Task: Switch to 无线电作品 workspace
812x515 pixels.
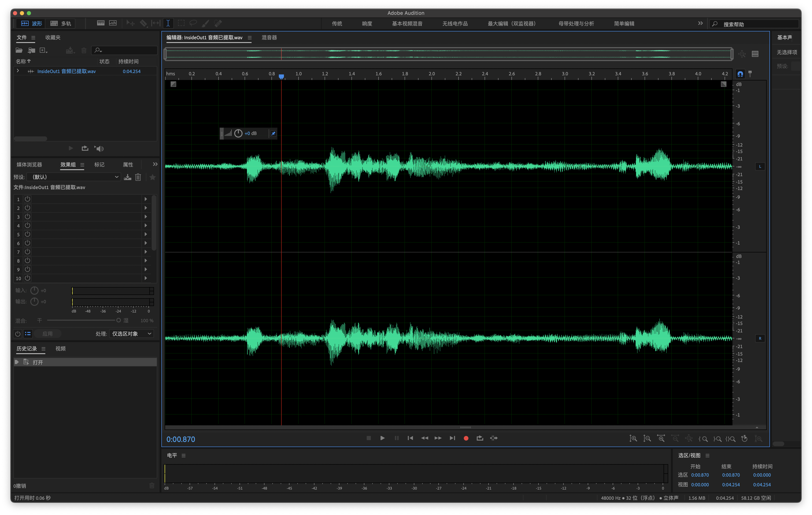Action: tap(455, 24)
